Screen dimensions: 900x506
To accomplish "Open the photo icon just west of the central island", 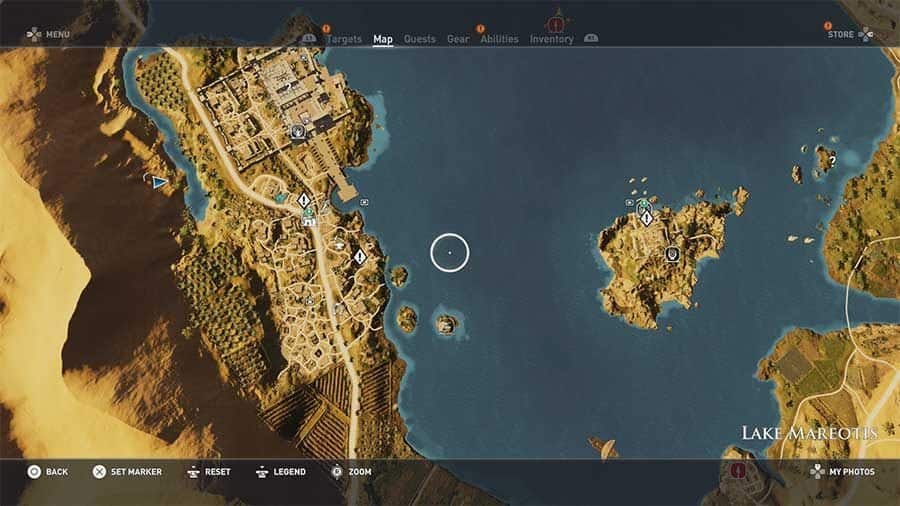I will 630,203.
